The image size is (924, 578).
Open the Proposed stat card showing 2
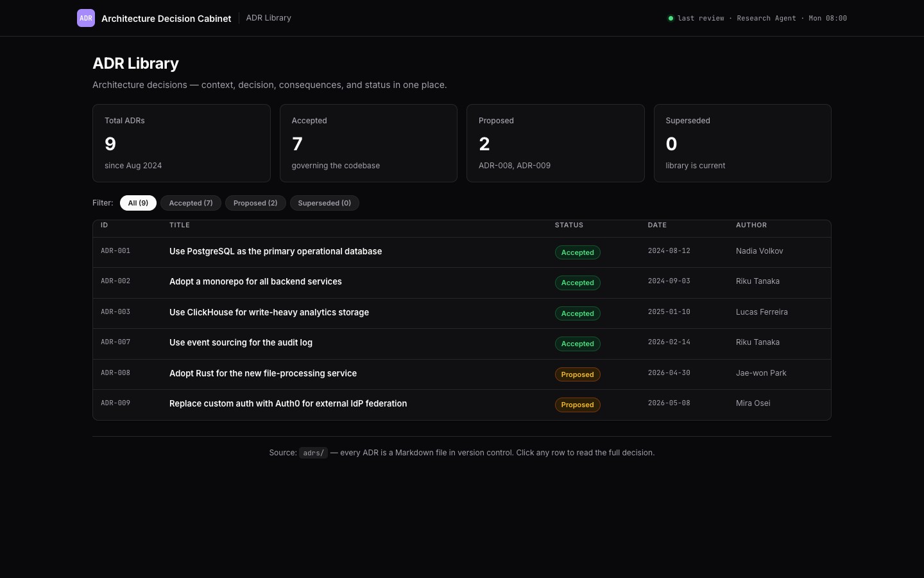tap(556, 143)
